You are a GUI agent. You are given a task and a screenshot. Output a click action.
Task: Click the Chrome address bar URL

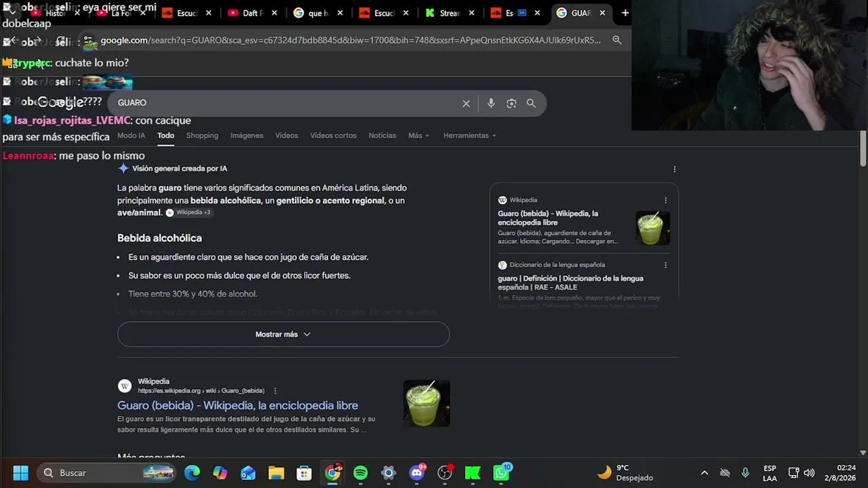click(x=351, y=40)
